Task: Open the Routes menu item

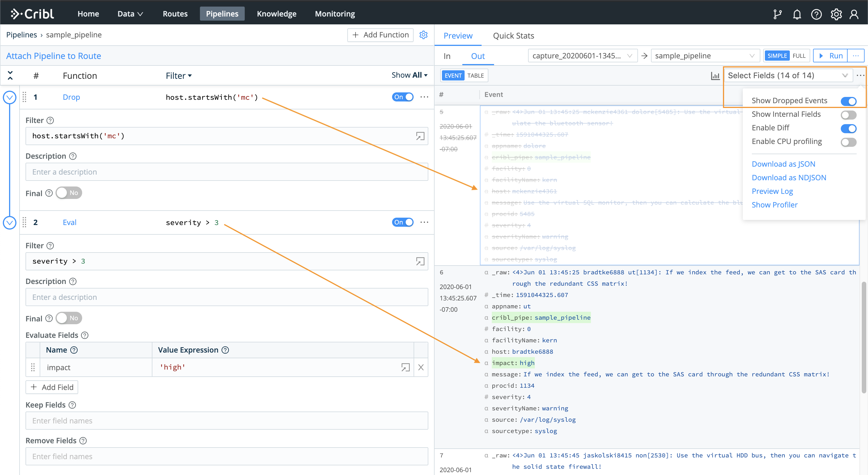Action: point(175,14)
